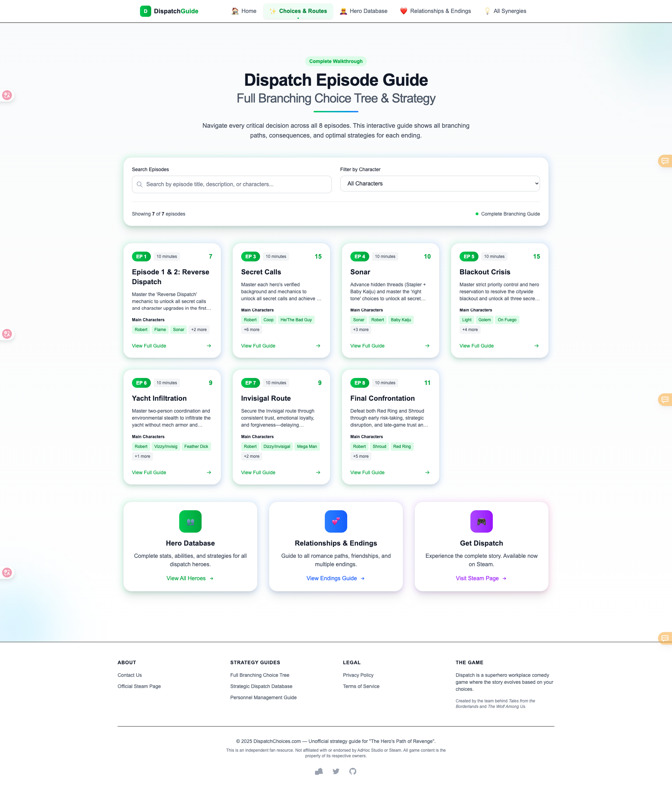Click the Red Ring tag on Final Confrontation
Screen dimensions: 672x793
[402, 447]
